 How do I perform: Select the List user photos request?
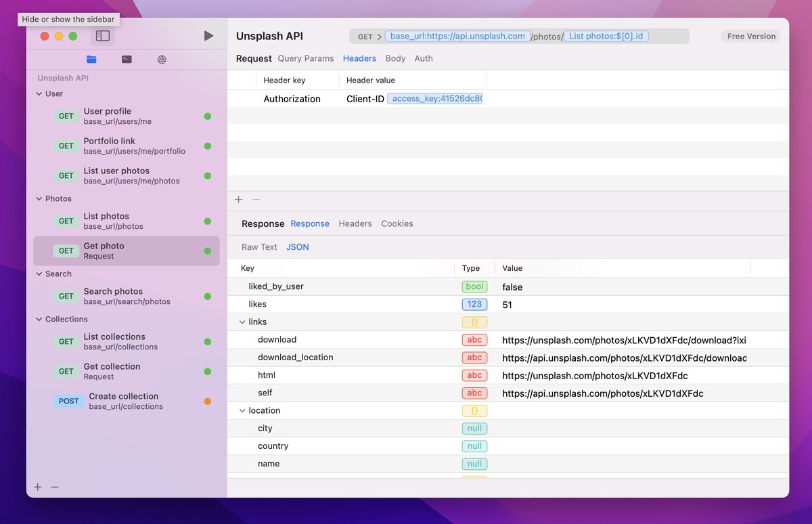(127, 175)
